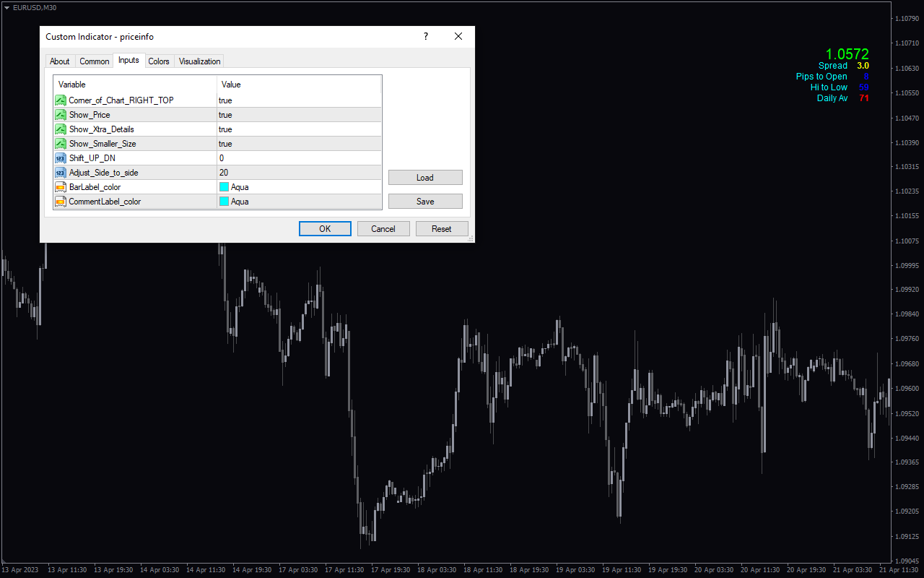Click the Show_Smaller_Size variable icon
Screen dimensions: 924x578
point(61,144)
